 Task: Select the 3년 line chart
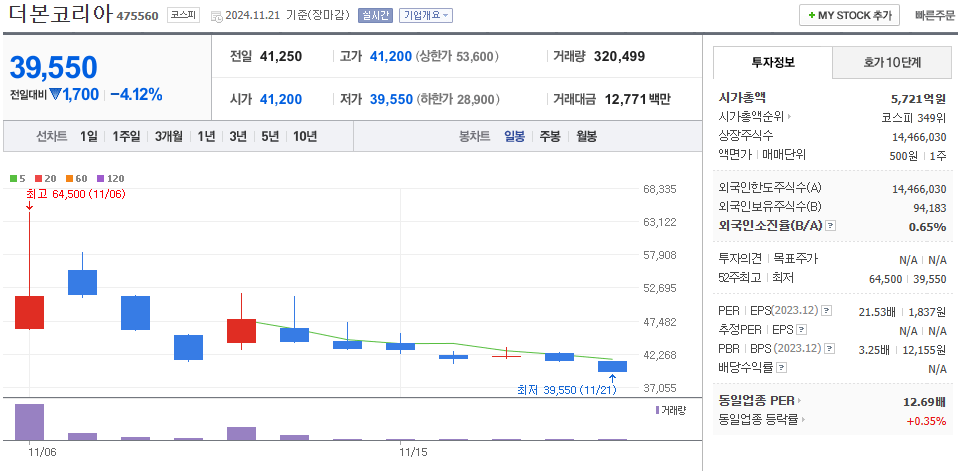(238, 136)
